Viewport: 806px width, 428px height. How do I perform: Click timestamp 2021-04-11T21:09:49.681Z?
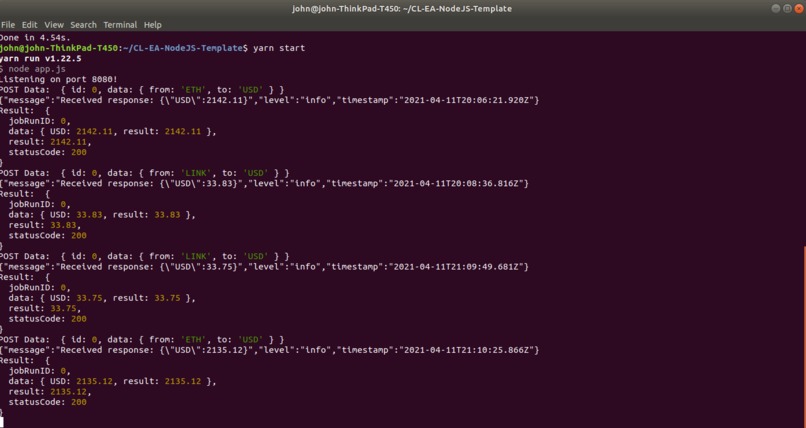(x=458, y=267)
